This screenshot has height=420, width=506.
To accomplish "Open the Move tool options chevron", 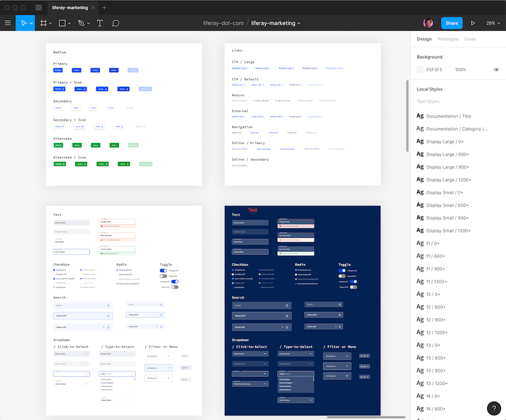I will click(30, 23).
